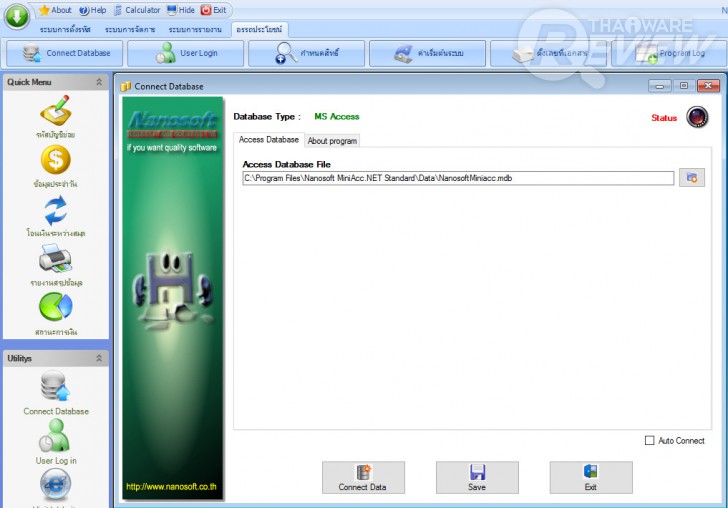Click ตั้งเลขที่เอกสาร ribbon button
This screenshot has height=508, width=728.
pyautogui.click(x=548, y=53)
